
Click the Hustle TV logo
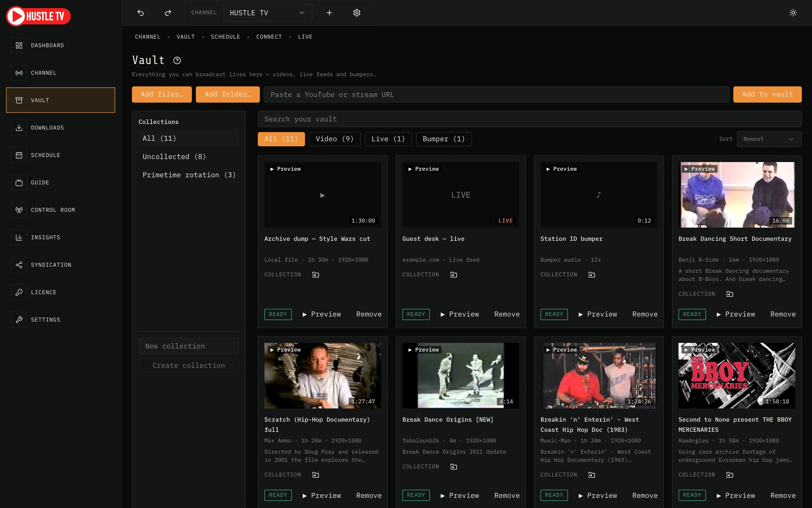pos(38,16)
